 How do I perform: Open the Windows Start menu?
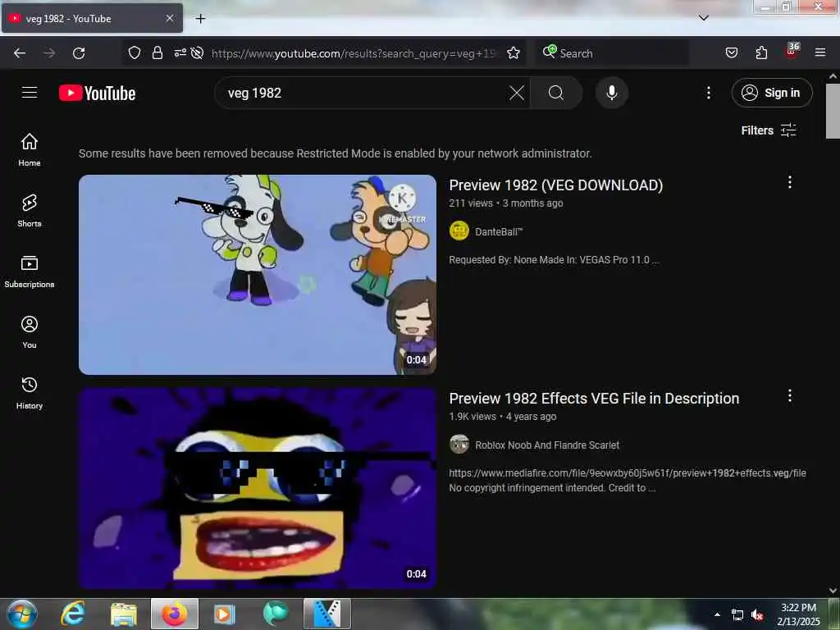coord(22,614)
